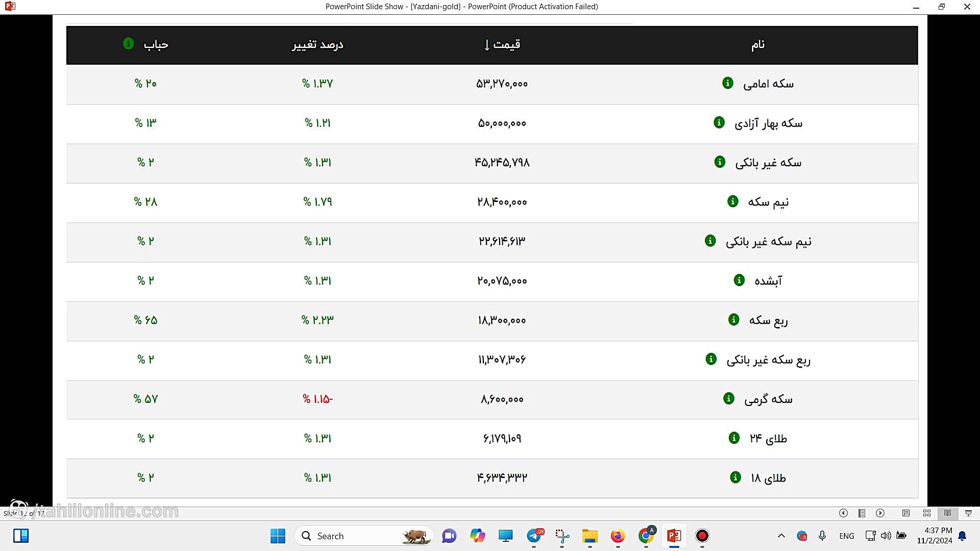The height and width of the screenshot is (551, 980).
Task: Open slide show options menu icon
Action: (862, 513)
